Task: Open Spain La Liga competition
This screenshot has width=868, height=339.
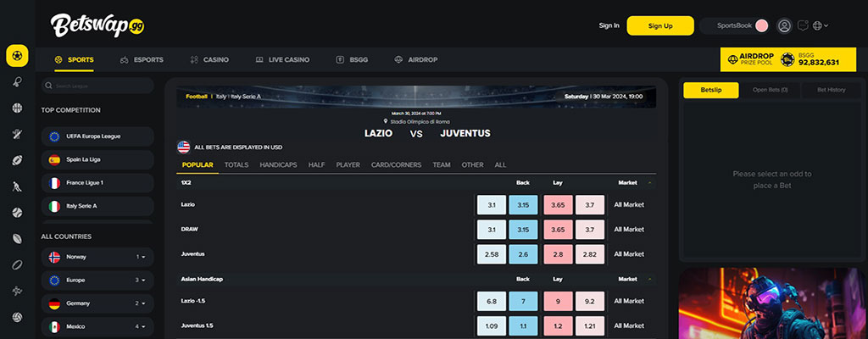Action: 97,159
